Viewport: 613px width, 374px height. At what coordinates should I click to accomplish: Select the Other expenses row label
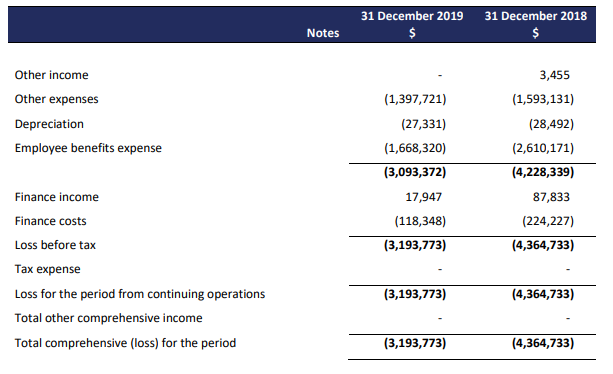[57, 99]
